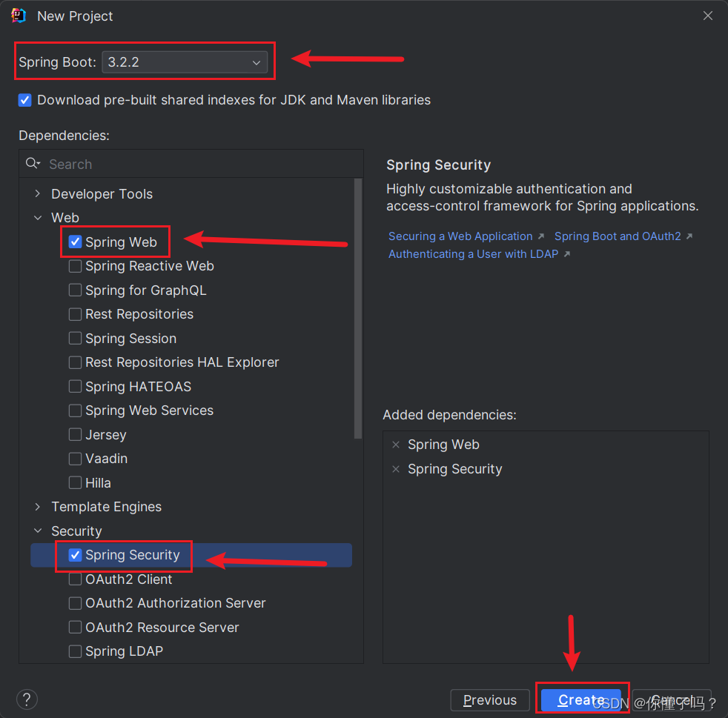The image size is (728, 718).
Task: Uncheck the Spring Web checkbox
Action: tap(75, 242)
